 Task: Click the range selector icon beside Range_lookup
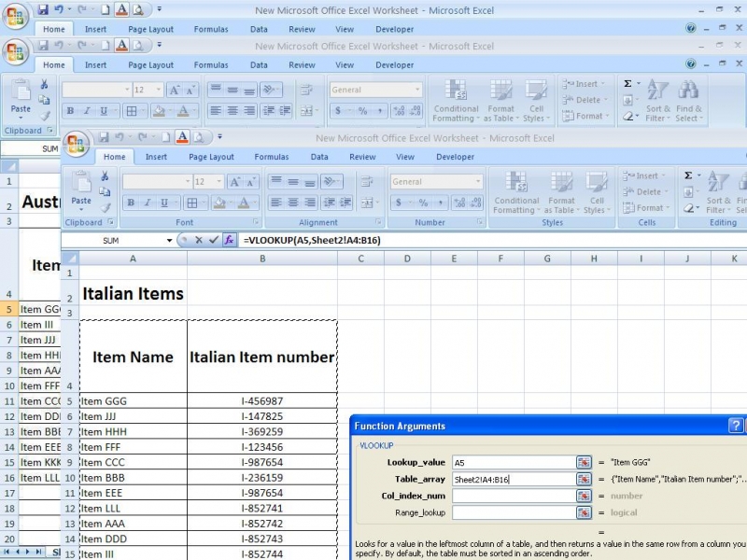584,512
